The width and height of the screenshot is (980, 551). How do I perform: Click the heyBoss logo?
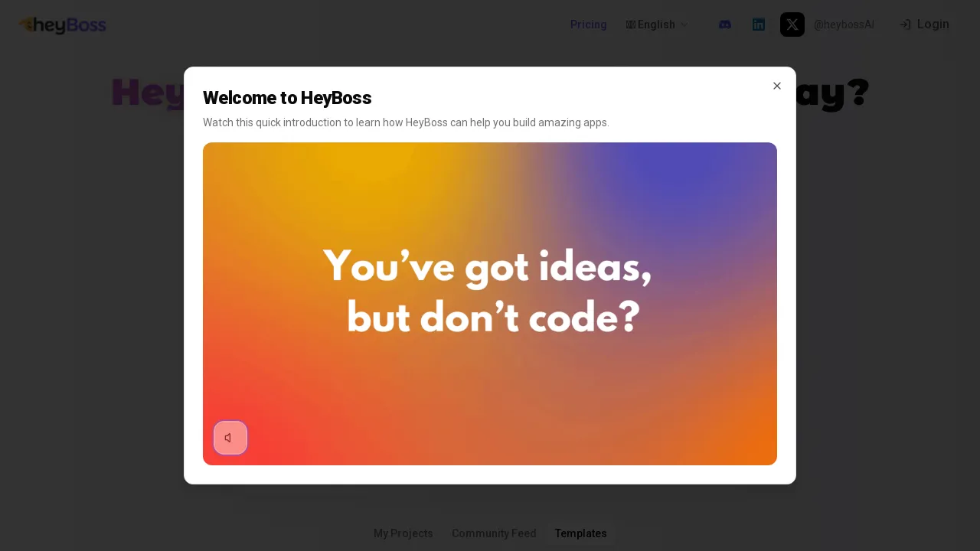(63, 25)
